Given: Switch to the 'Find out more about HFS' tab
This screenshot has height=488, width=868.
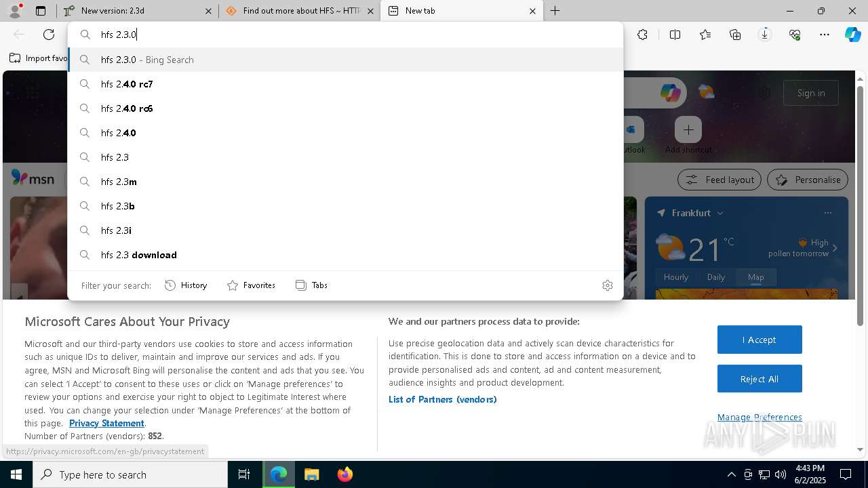Looking at the screenshot, I should [x=298, y=11].
